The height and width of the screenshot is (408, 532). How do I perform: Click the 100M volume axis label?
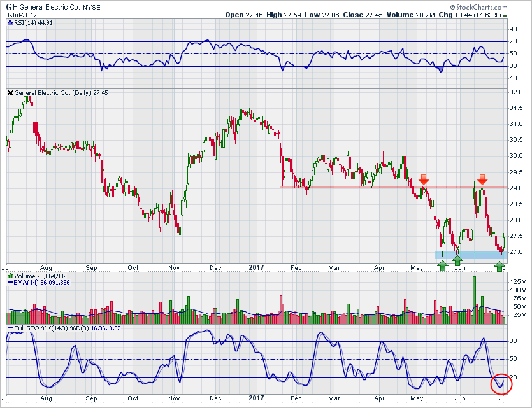[518, 290]
